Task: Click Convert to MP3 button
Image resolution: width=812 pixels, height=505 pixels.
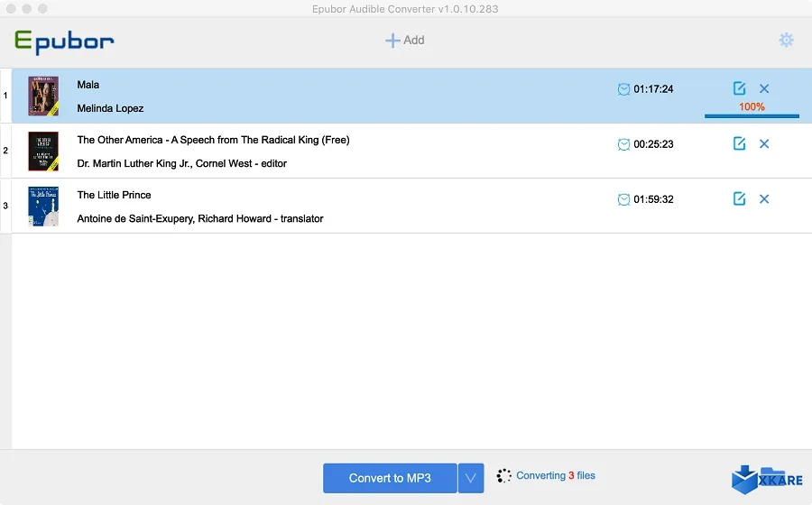Action: click(390, 478)
